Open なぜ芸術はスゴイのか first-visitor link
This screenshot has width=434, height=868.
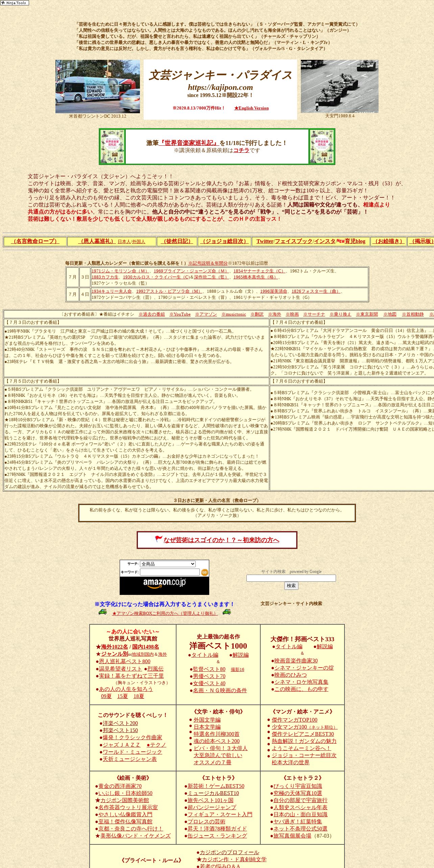(221, 540)
